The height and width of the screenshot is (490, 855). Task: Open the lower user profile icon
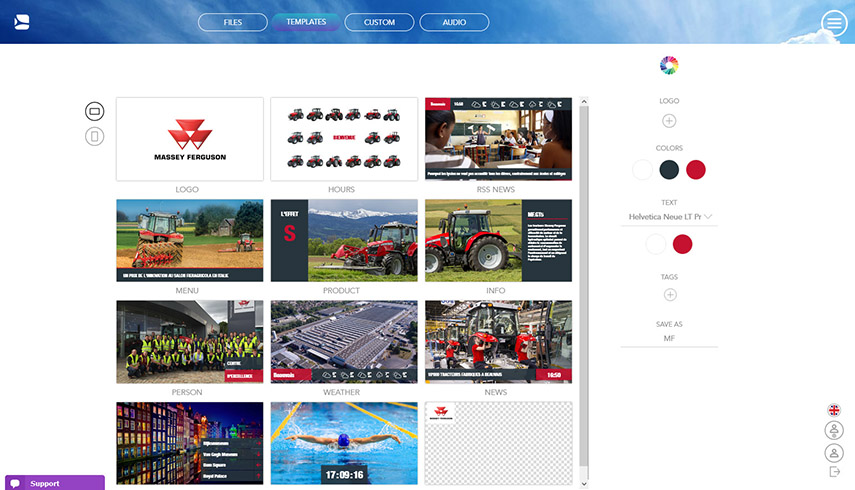pos(834,453)
